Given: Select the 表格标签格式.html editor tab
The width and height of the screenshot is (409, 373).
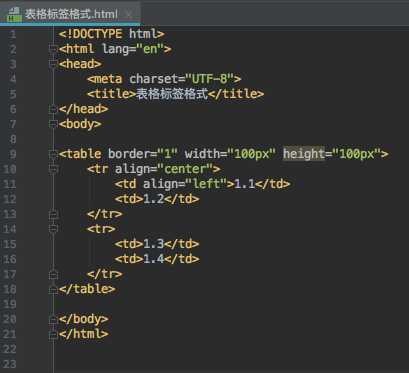Looking at the screenshot, I should pos(70,14).
